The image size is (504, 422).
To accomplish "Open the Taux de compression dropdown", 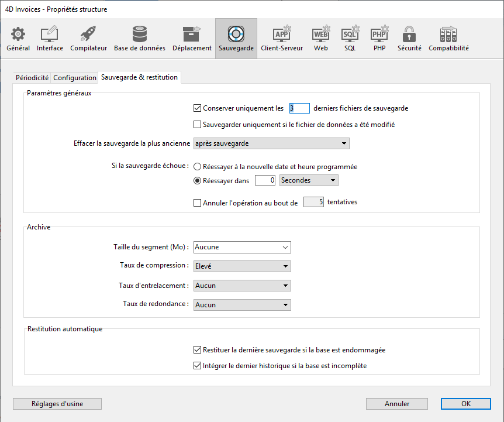I will tap(241, 266).
